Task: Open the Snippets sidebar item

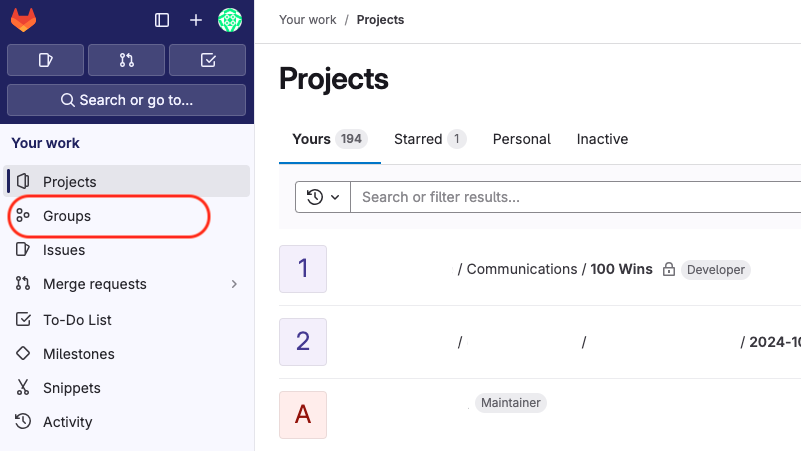Action: pyautogui.click(x=71, y=388)
